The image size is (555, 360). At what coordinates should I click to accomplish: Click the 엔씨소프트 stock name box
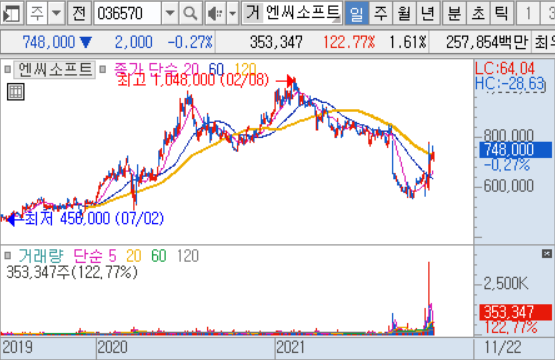303,13
